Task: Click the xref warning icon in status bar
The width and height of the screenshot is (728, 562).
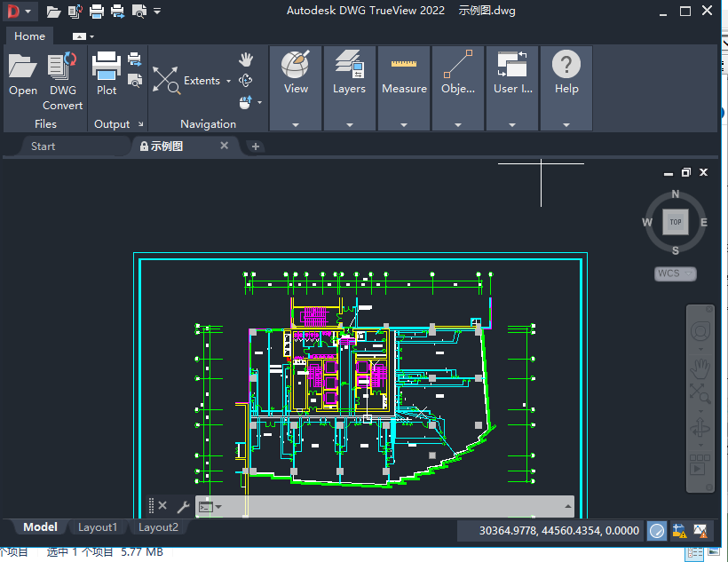Action: [679, 531]
